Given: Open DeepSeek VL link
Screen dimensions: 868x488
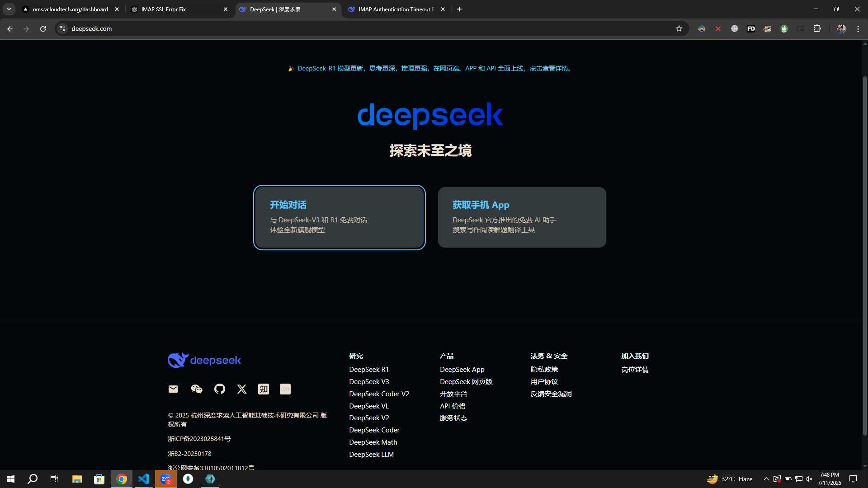Looking at the screenshot, I should [369, 406].
